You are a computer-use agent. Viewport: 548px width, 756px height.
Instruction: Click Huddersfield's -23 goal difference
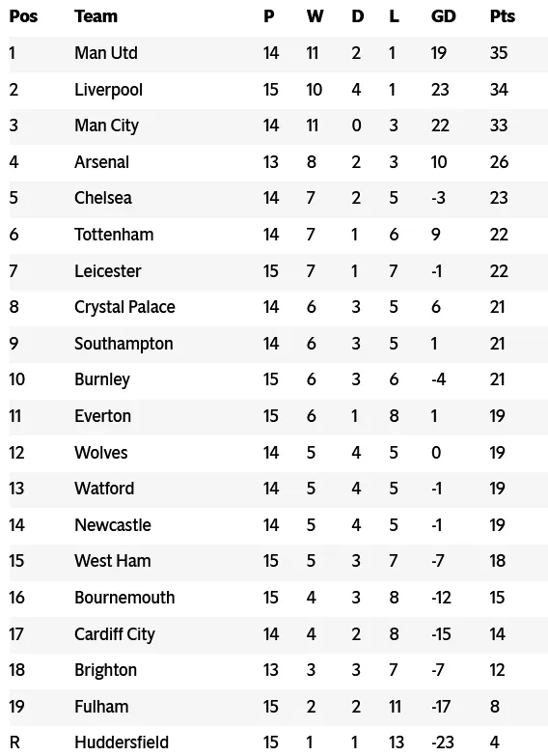click(443, 742)
